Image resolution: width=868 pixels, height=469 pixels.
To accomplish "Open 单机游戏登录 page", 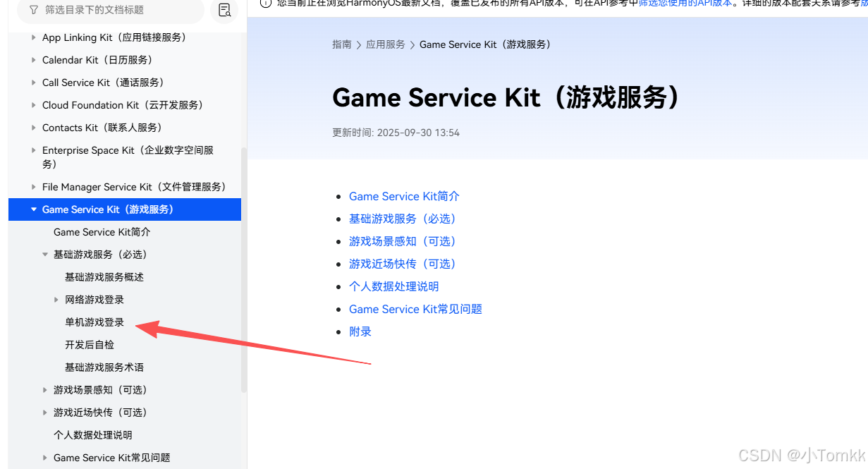I will point(94,322).
